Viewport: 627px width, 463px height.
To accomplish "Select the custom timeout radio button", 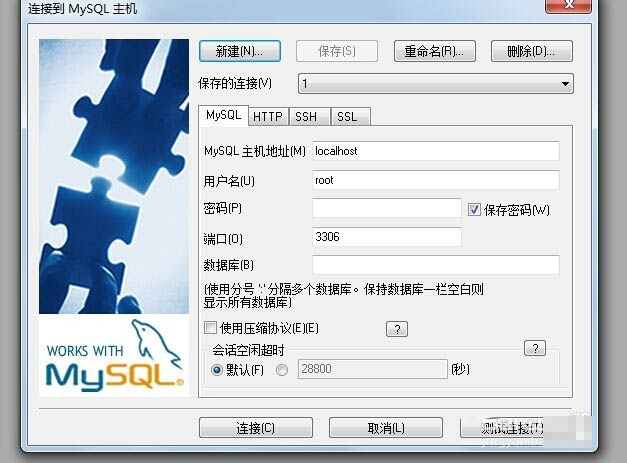I will click(x=282, y=370).
